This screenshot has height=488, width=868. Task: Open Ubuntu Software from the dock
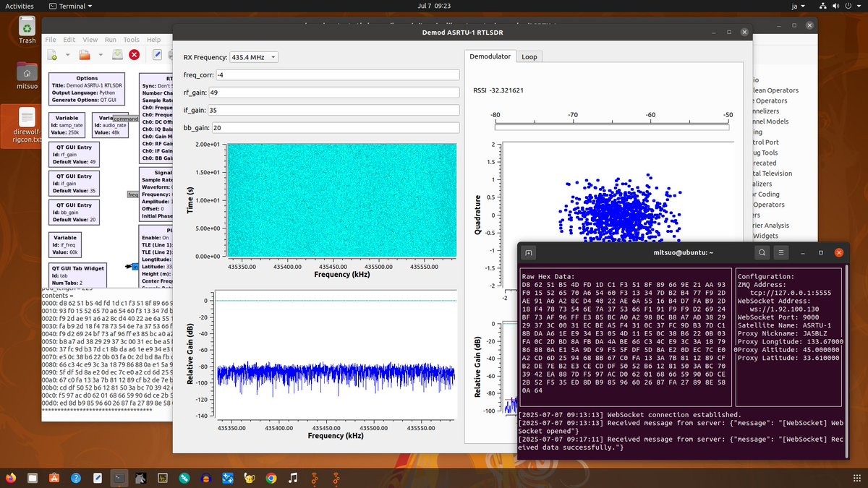pos(55,478)
